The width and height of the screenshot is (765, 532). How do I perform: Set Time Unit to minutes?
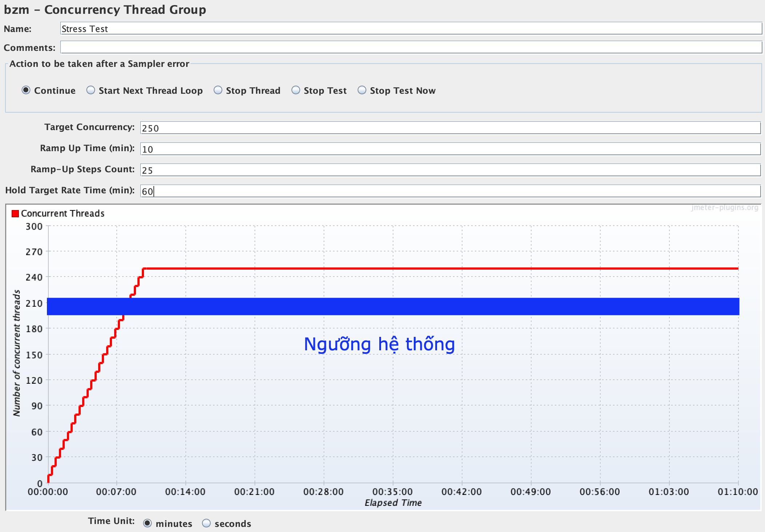(x=148, y=523)
